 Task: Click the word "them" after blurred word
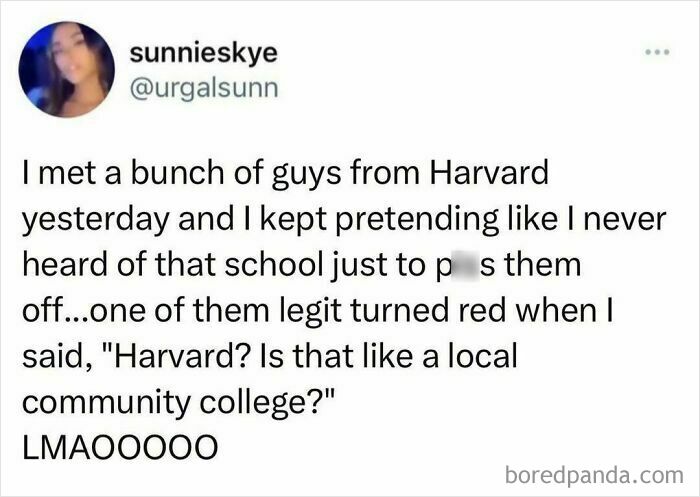pyautogui.click(x=543, y=265)
